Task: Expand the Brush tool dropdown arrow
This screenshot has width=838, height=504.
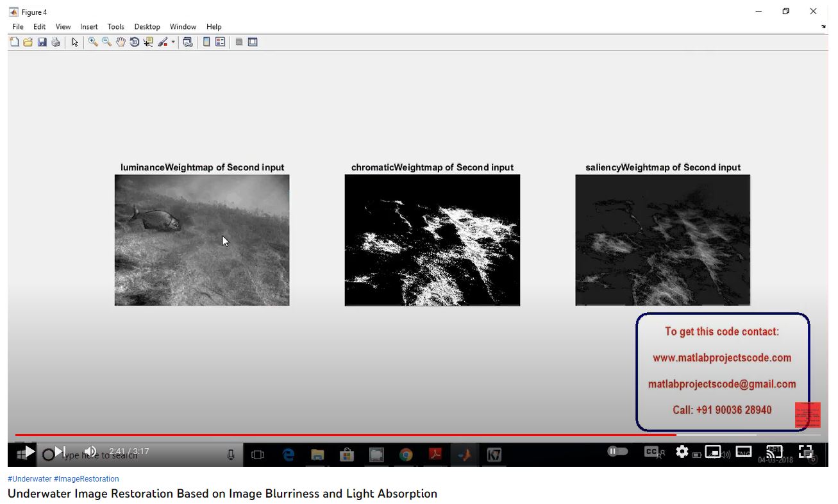Action: coord(173,42)
